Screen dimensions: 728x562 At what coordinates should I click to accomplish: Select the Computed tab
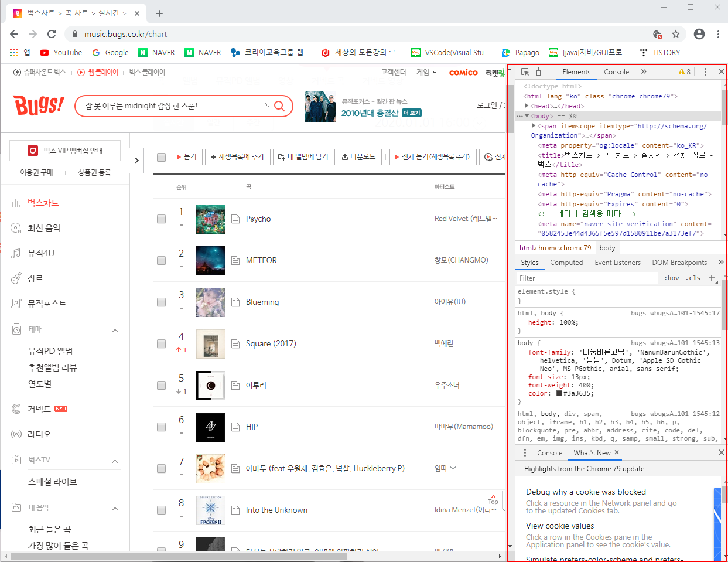pos(566,263)
